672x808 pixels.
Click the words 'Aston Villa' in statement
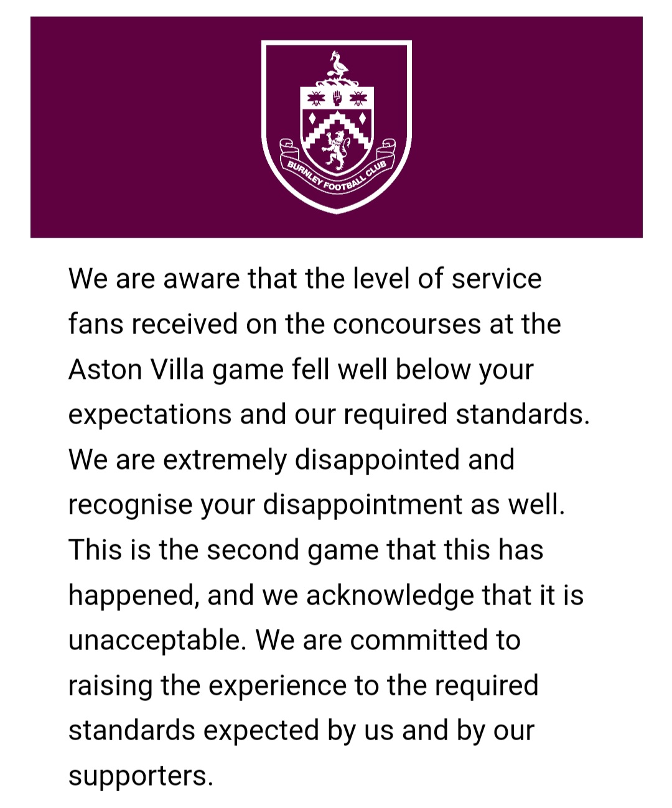pos(136,369)
